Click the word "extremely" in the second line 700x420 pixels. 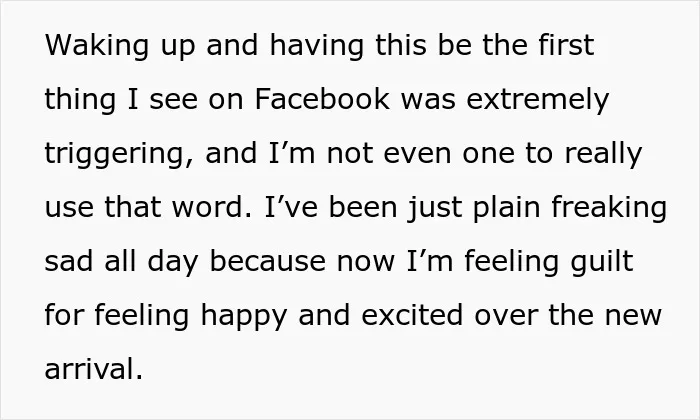(538, 100)
